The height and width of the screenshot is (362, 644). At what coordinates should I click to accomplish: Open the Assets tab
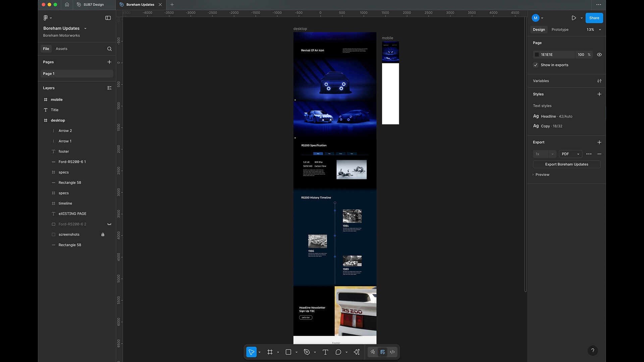[x=61, y=49]
